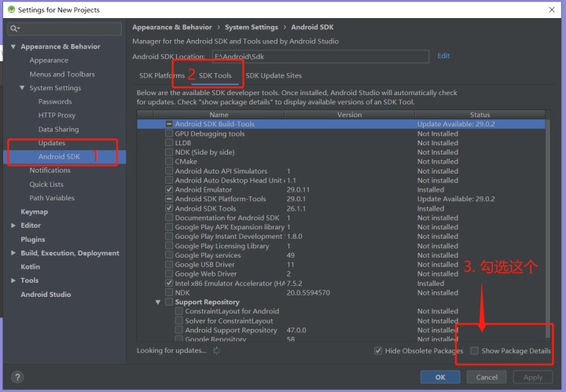Image resolution: width=566 pixels, height=392 pixels.
Task: Uncheck Intel x86 Emulator Accelerator checkbox
Action: (169, 283)
